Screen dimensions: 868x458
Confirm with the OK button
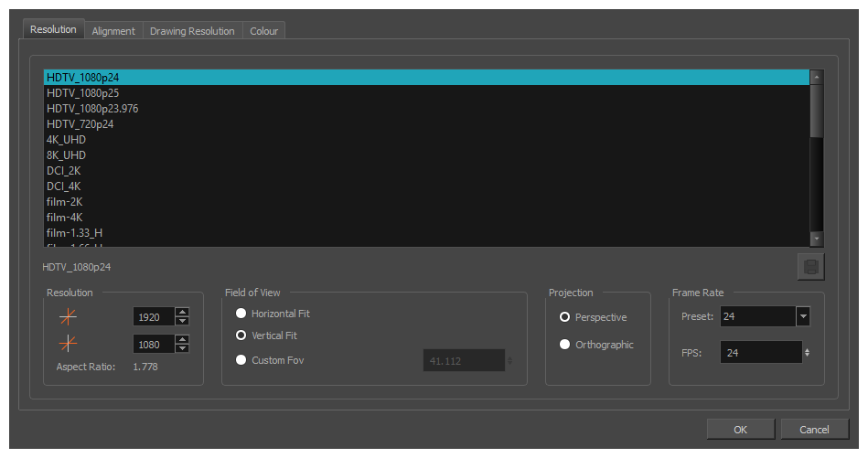pos(741,430)
